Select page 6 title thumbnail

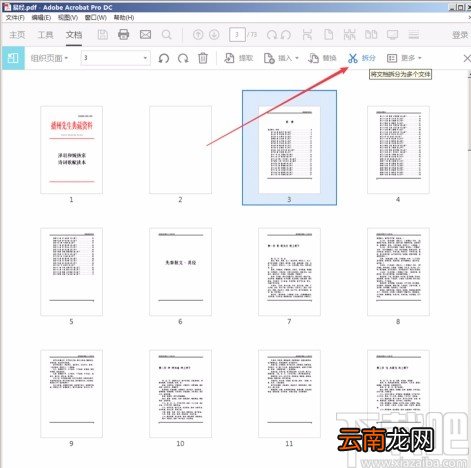(x=180, y=272)
